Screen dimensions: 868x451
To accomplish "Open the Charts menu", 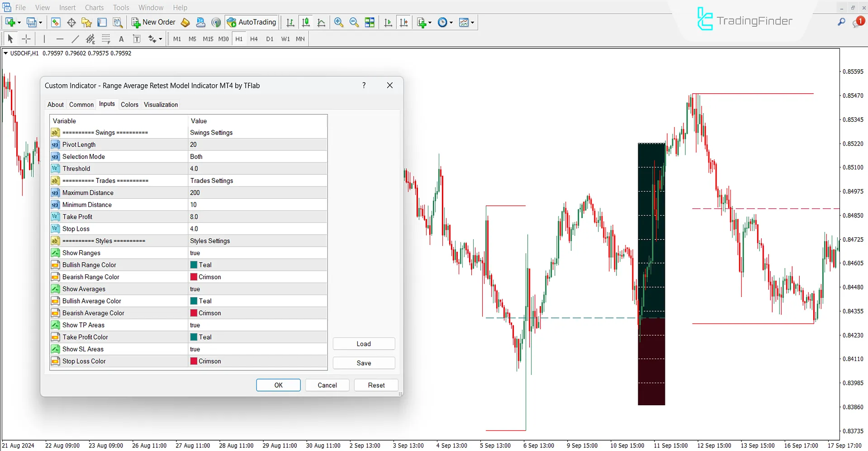I will pyautogui.click(x=94, y=7).
